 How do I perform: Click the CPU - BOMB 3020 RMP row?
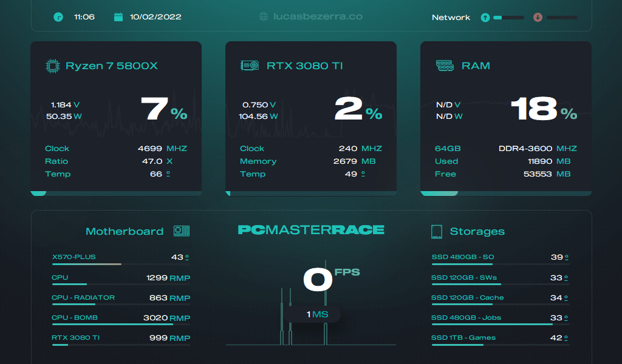pyautogui.click(x=121, y=319)
